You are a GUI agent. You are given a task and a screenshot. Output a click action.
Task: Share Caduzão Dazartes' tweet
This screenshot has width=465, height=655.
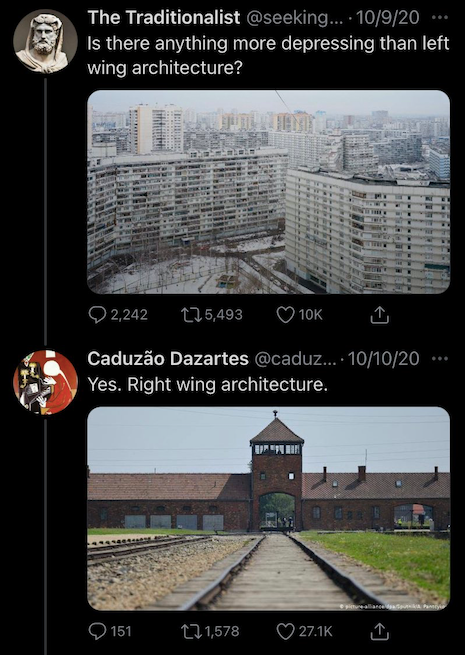pos(379,631)
